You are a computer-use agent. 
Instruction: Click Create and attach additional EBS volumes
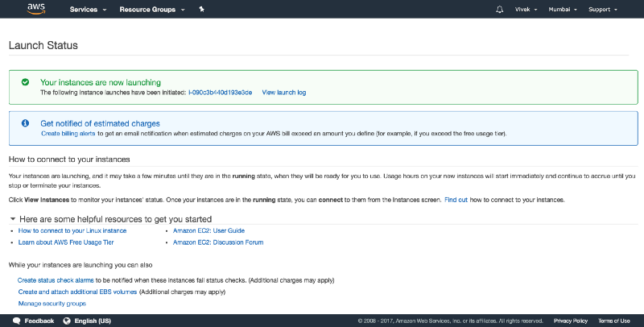[x=77, y=292]
